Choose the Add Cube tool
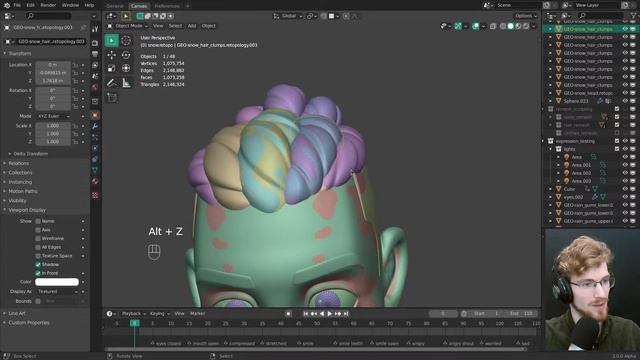640x360 pixels. (112, 98)
